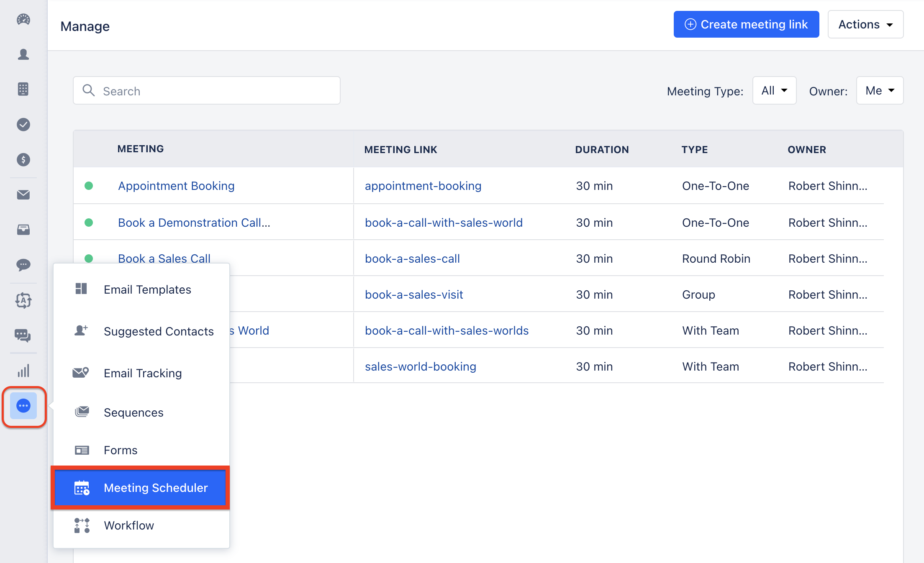
Task: Click the MEETING LINK column header
Action: pyautogui.click(x=400, y=150)
